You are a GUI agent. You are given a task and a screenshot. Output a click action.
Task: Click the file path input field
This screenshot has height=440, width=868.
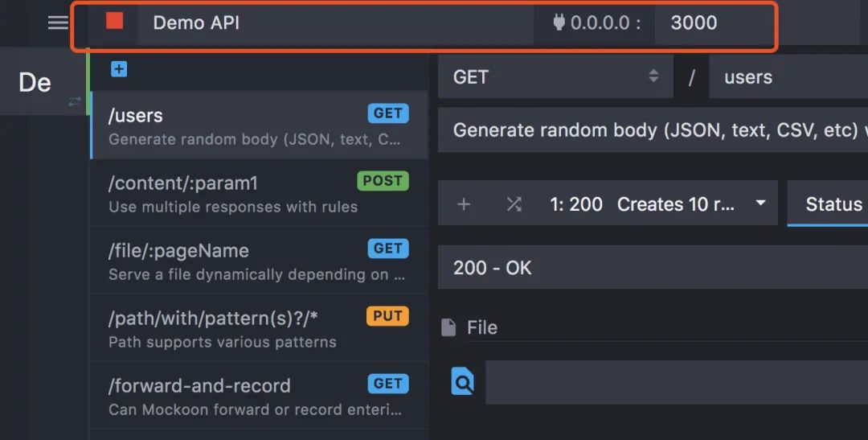[677, 382]
